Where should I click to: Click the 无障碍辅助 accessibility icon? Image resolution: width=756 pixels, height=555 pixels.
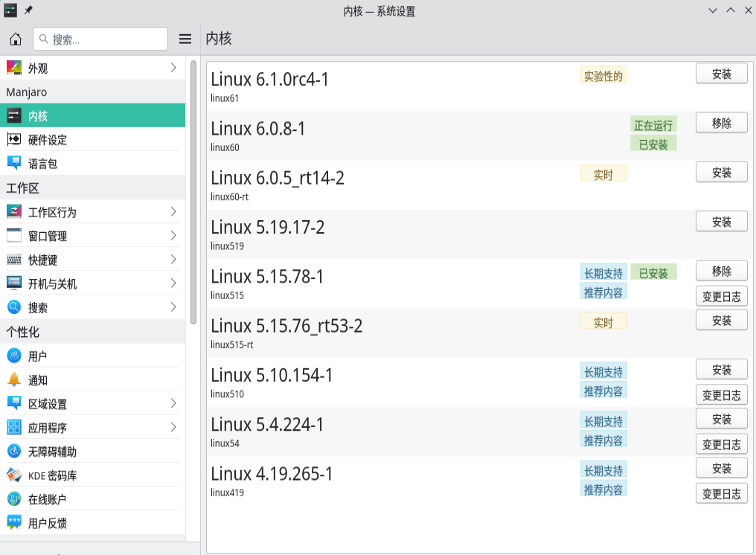[14, 452]
